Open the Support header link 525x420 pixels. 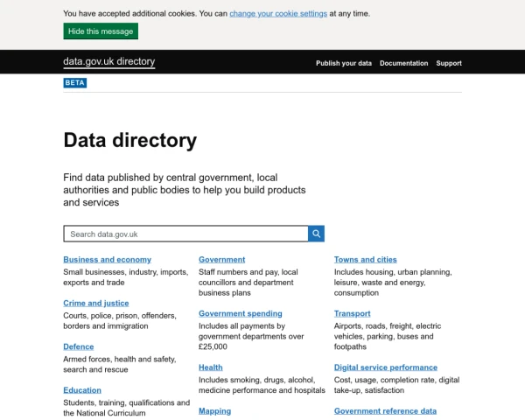click(449, 63)
